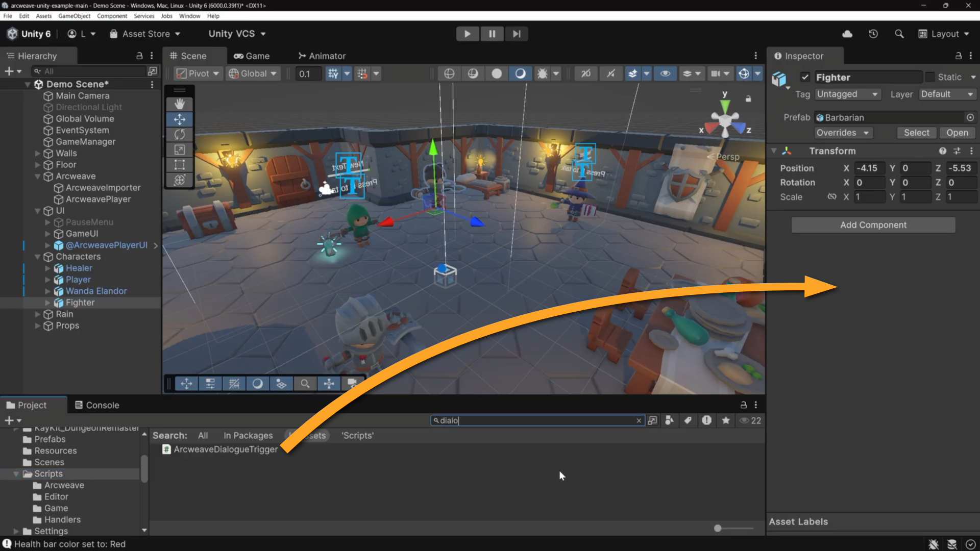
Task: Open Transform component presets icon
Action: point(957,151)
